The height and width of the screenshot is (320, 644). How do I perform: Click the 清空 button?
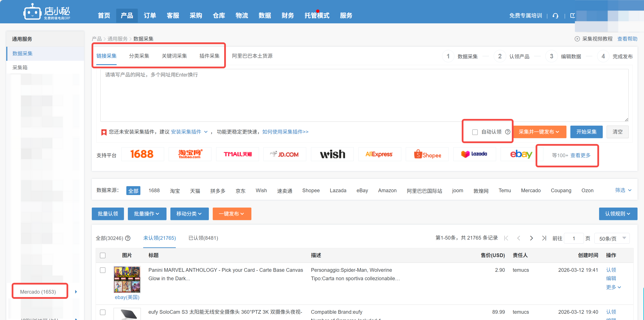coord(617,132)
